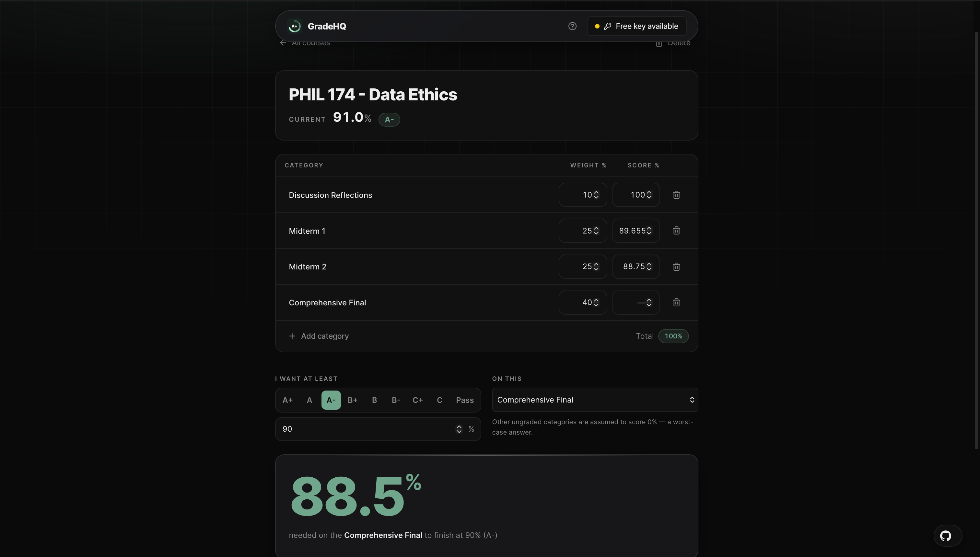This screenshot has width=980, height=557.
Task: Delete the Midterm 2 category
Action: pyautogui.click(x=676, y=267)
